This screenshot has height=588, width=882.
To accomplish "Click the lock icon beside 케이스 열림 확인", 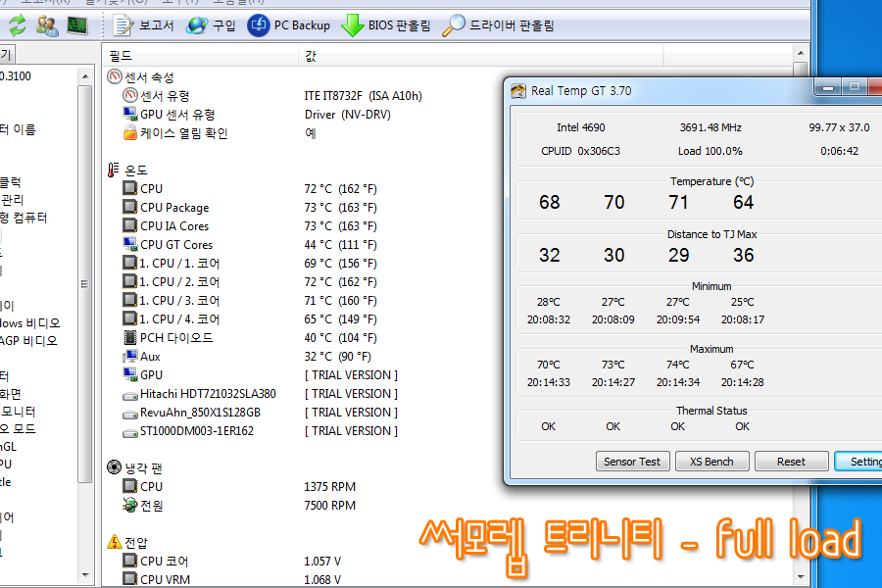I will (130, 133).
